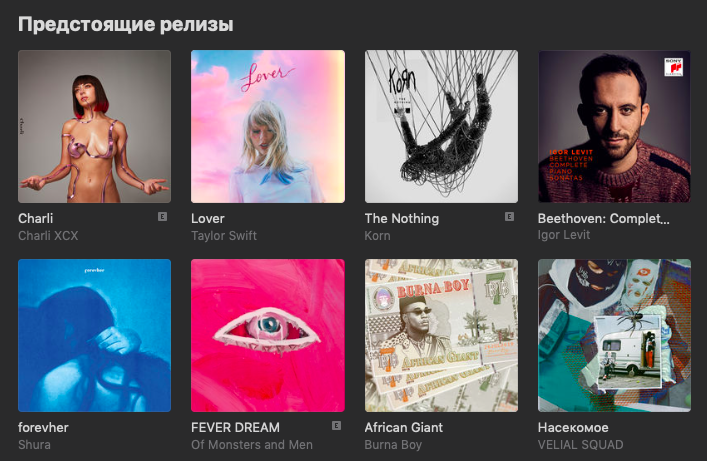Open the Charli album cover

click(94, 126)
